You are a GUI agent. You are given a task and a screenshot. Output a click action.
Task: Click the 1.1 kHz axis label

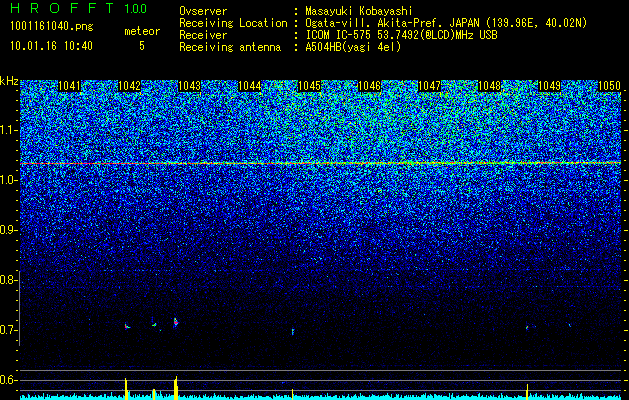7,130
